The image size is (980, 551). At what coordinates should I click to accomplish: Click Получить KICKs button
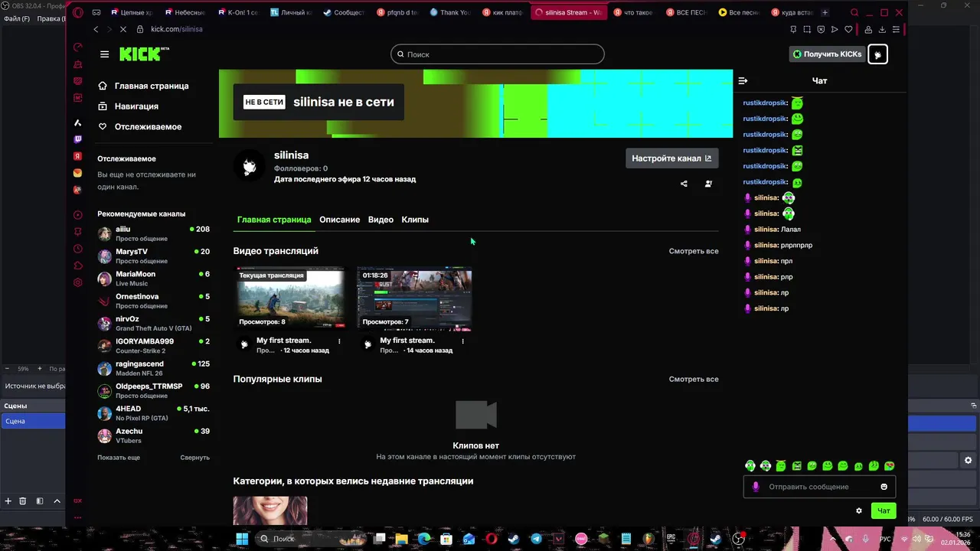click(x=827, y=54)
